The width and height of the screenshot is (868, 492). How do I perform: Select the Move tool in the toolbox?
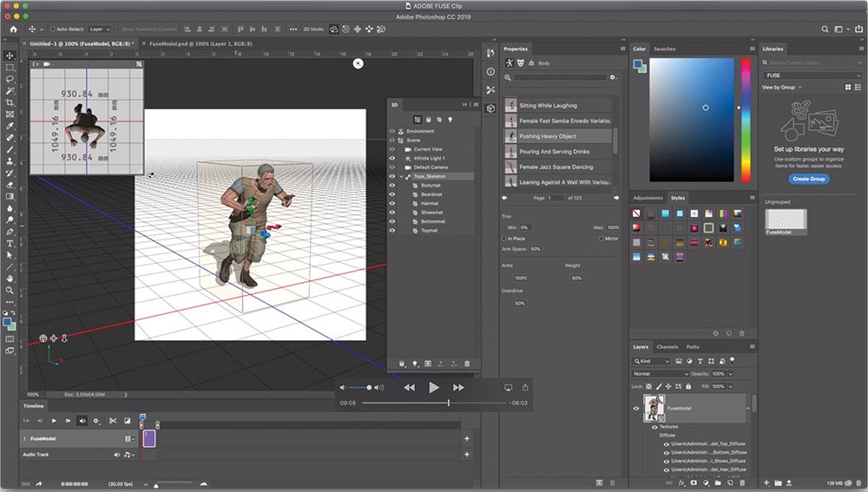[10, 56]
